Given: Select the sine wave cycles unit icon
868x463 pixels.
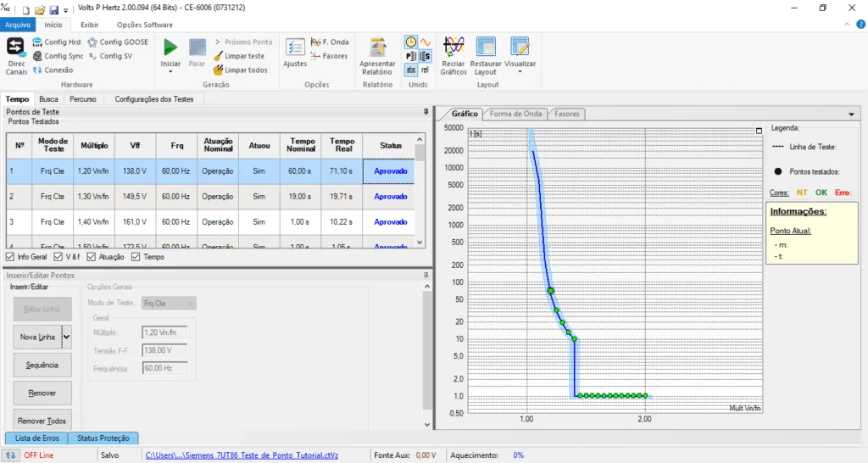Looking at the screenshot, I should (426, 42).
